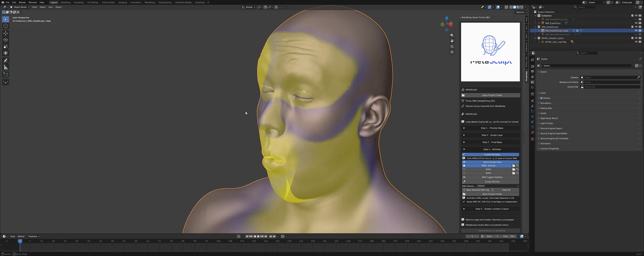Viewport: 644px width, 256px height.
Task: Open the File menu
Action: click(x=7, y=2)
